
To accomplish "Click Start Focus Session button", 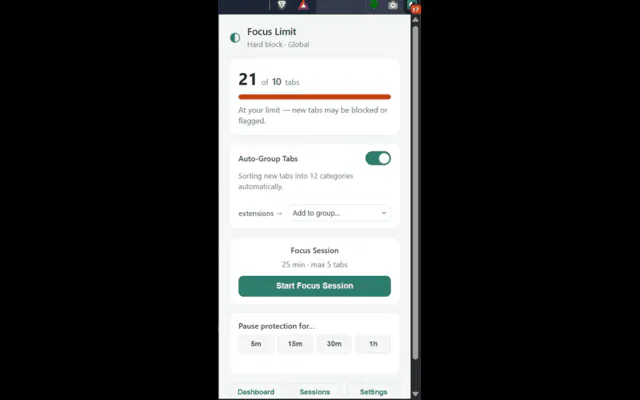I will point(315,286).
